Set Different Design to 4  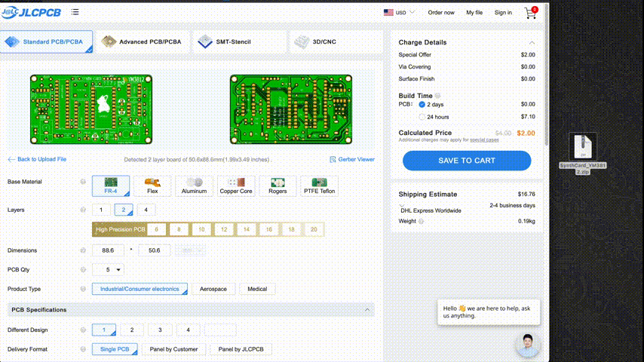click(x=188, y=330)
